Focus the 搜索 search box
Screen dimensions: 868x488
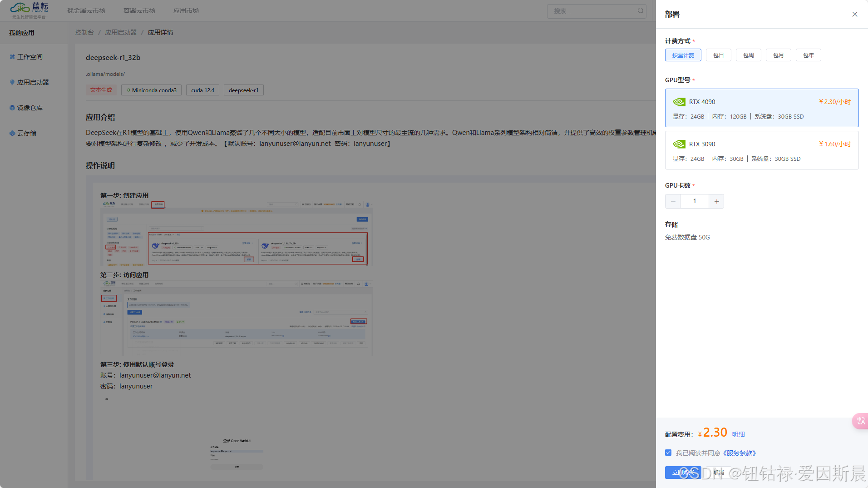click(597, 11)
